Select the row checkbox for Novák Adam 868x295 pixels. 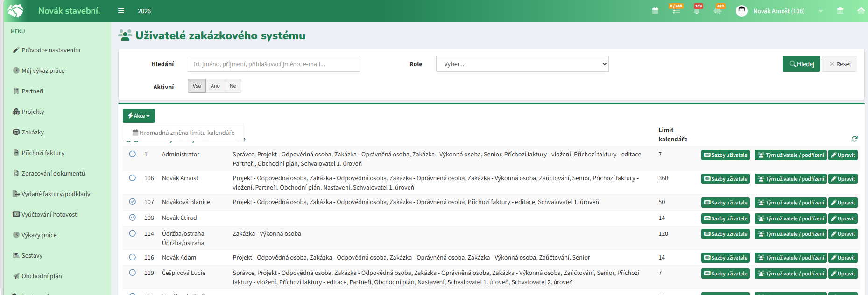133,257
